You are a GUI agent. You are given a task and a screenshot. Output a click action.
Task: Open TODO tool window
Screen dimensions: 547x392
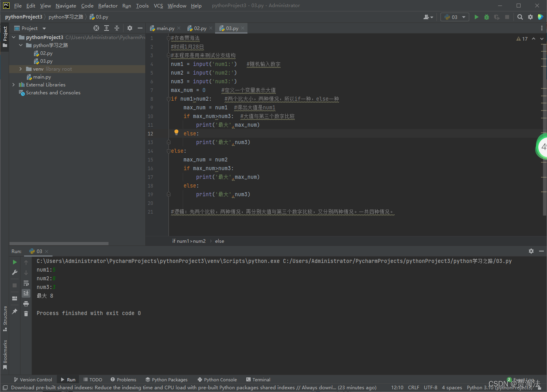93,379
